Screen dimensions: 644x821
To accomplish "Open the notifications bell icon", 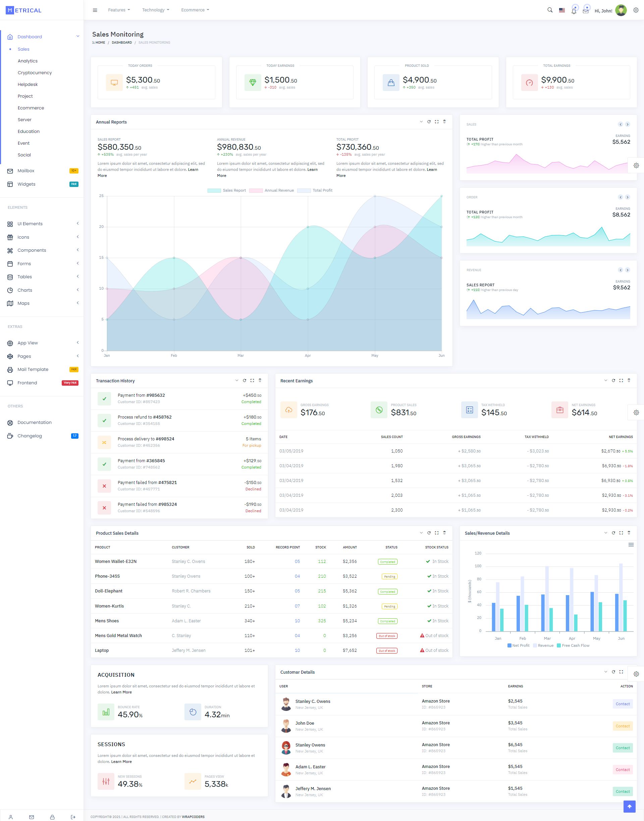I will 574,11.
